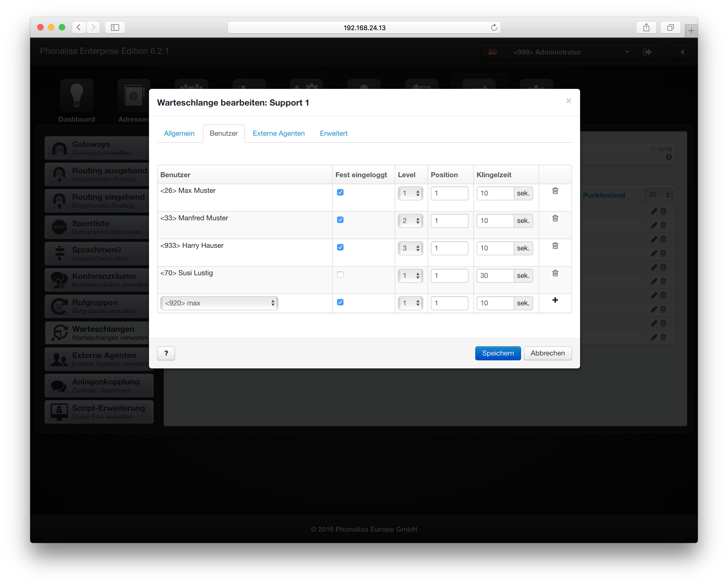Click the Safari forward arrow

click(x=93, y=27)
